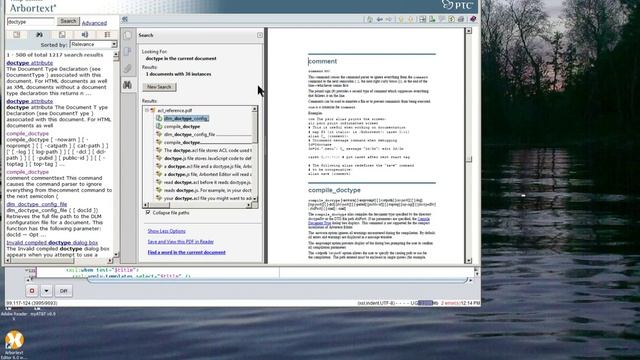Screen dimensions: 640x360
Task: Click the Print icon in help toolbar
Action: 461,19
